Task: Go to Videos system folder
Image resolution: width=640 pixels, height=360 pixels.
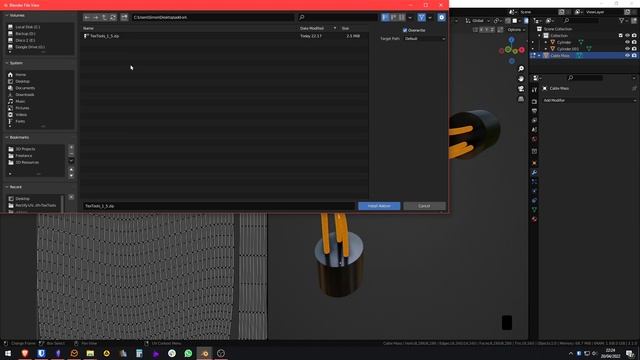Action: point(21,115)
